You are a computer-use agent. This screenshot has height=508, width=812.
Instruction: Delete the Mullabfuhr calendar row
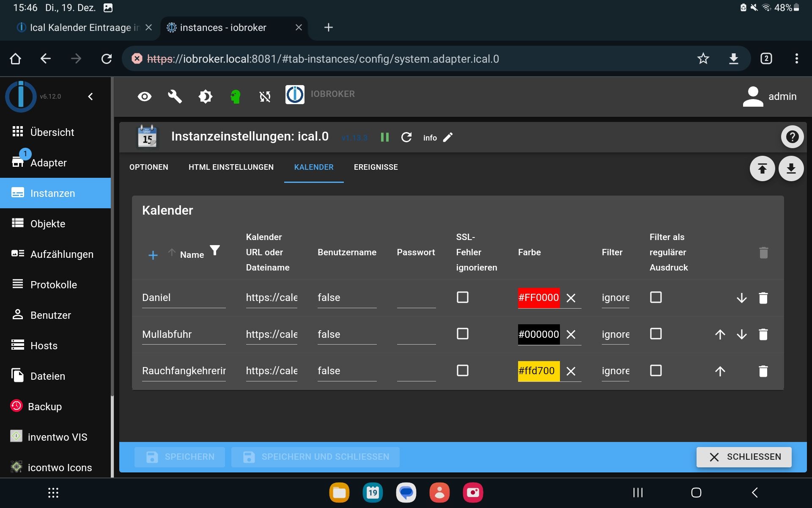click(x=763, y=334)
